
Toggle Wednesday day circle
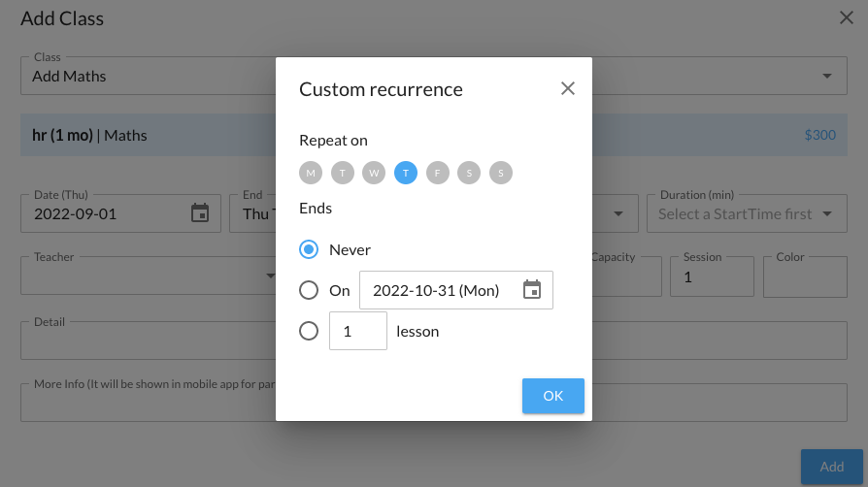[374, 174]
